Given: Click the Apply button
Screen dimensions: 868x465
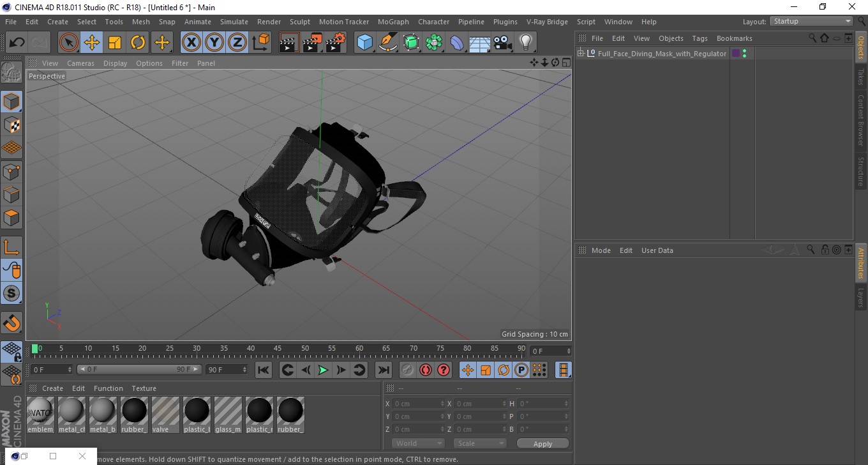Looking at the screenshot, I should 542,444.
